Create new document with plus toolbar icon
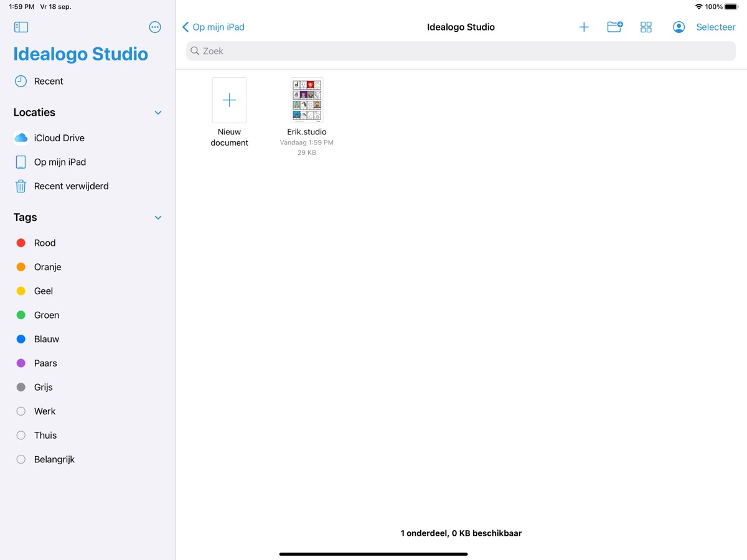 point(584,27)
